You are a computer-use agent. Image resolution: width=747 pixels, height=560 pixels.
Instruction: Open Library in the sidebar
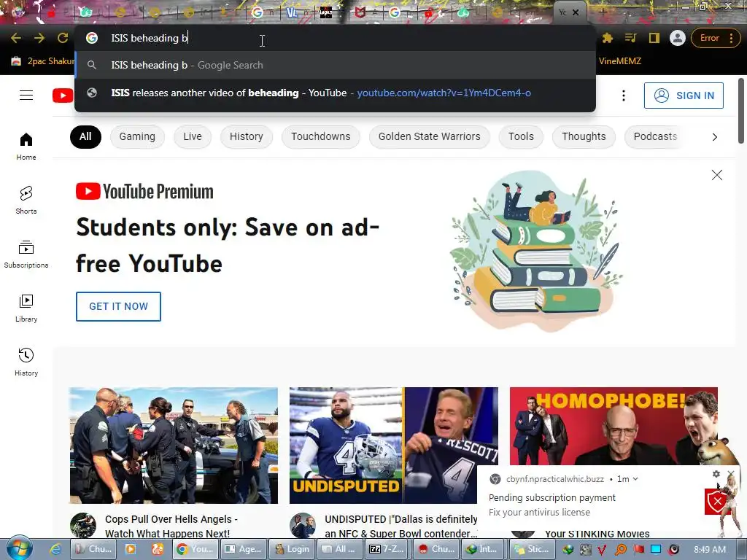tap(26, 308)
